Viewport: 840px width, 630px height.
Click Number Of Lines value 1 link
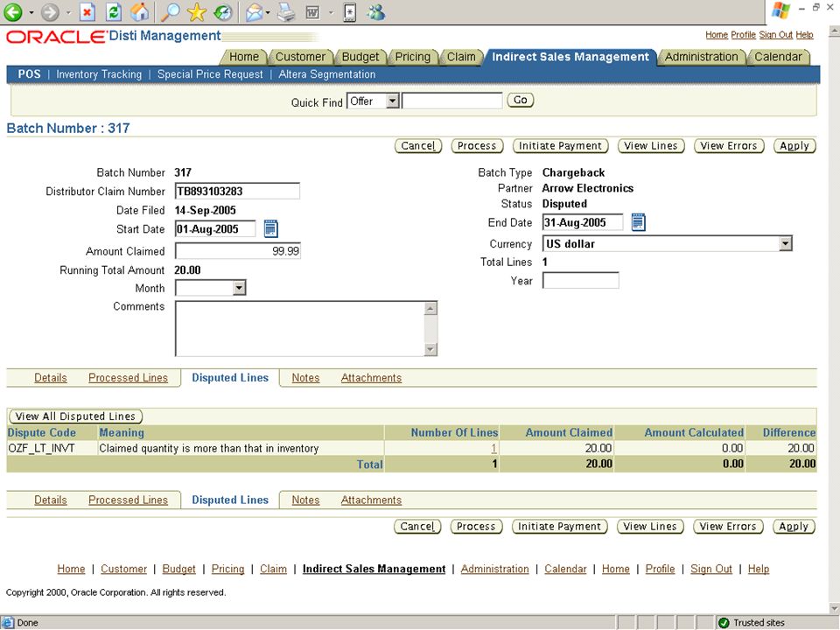click(x=493, y=448)
